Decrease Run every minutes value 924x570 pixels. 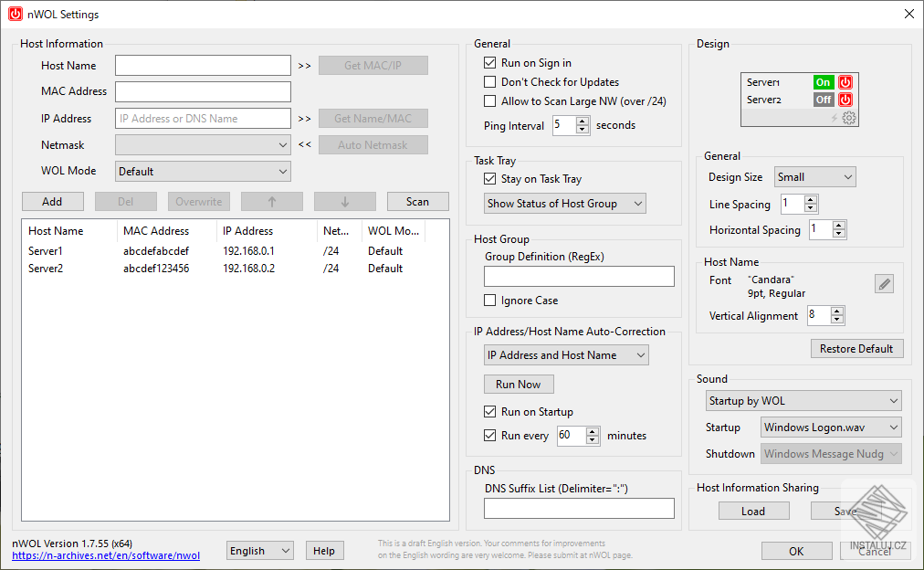pos(593,439)
